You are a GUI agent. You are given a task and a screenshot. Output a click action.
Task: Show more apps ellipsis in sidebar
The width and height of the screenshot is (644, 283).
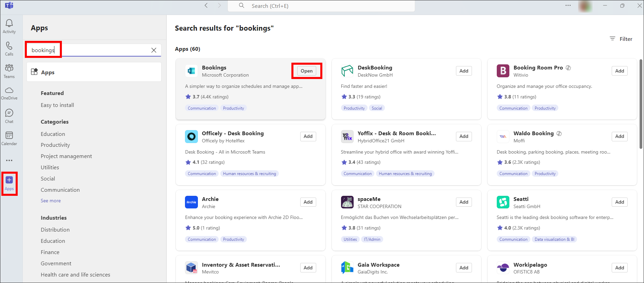(9, 160)
